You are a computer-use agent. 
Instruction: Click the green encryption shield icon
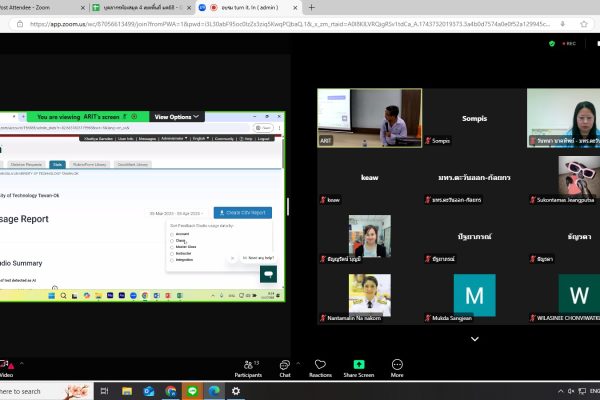(x=552, y=44)
